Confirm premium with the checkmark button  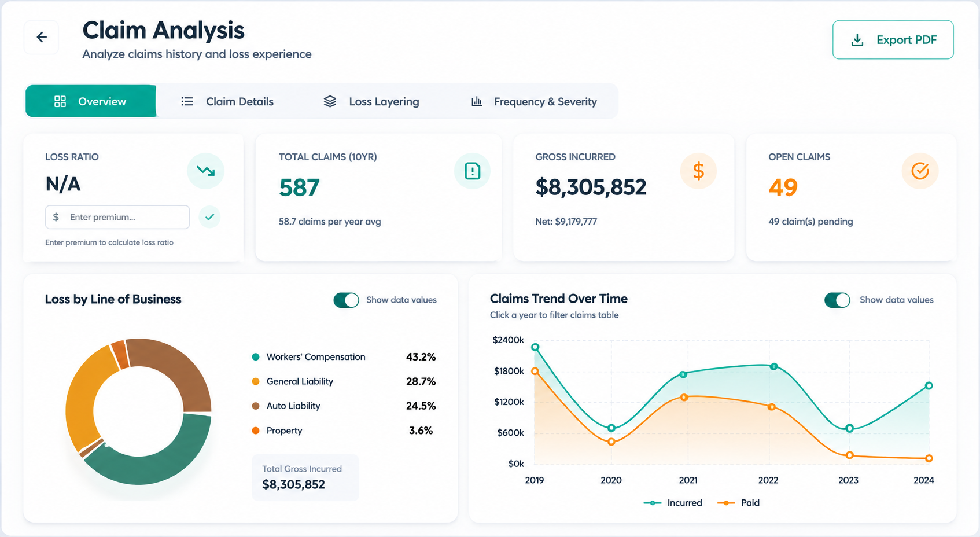(x=209, y=217)
